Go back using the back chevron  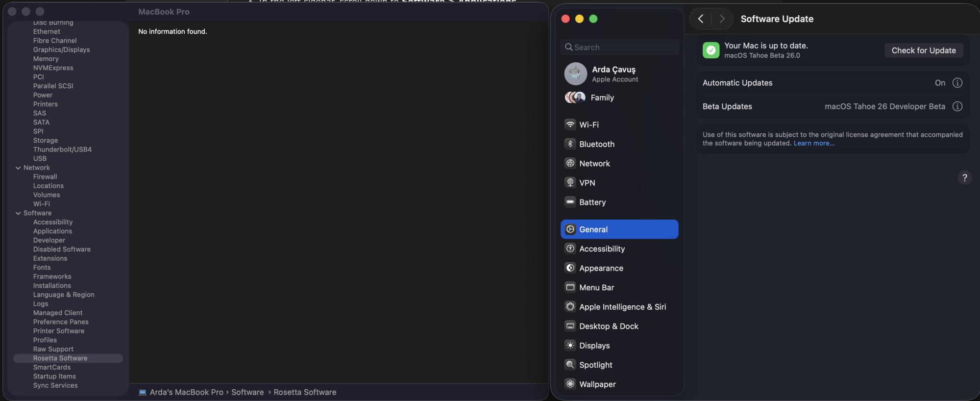[701, 19]
